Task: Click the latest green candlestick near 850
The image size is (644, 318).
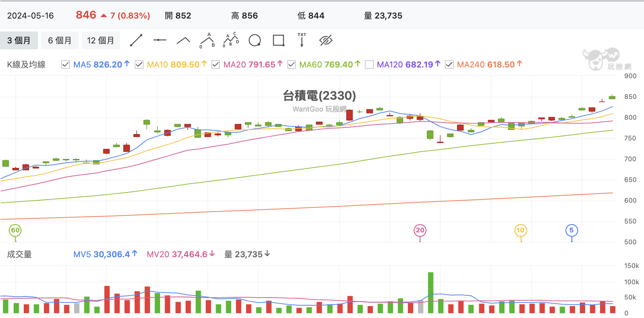Action: coord(612,97)
